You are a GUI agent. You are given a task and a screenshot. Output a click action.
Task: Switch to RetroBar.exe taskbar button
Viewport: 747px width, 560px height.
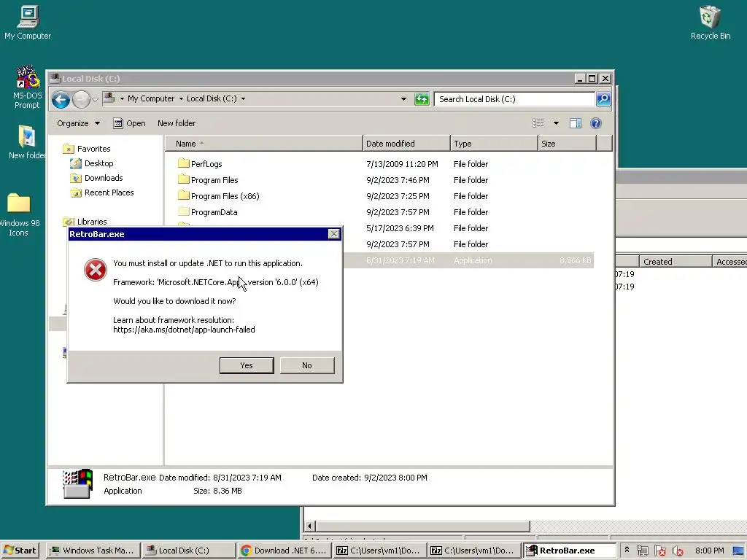coord(570,551)
